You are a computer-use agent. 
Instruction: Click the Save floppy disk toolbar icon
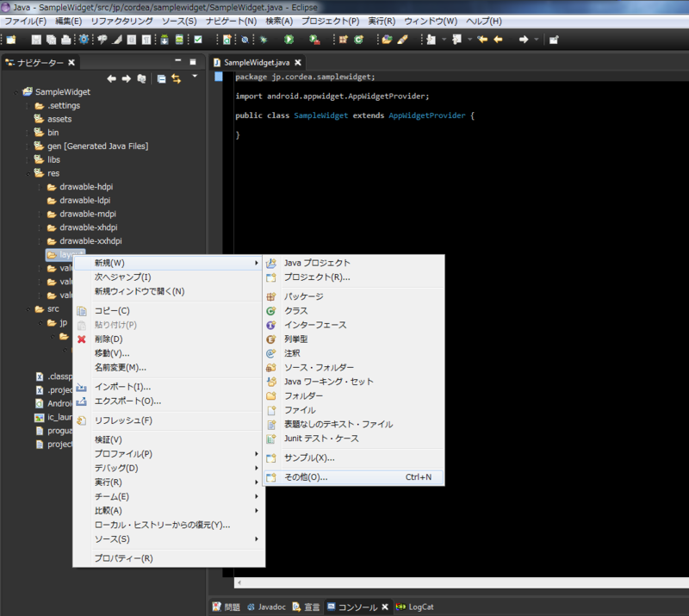tap(36, 40)
